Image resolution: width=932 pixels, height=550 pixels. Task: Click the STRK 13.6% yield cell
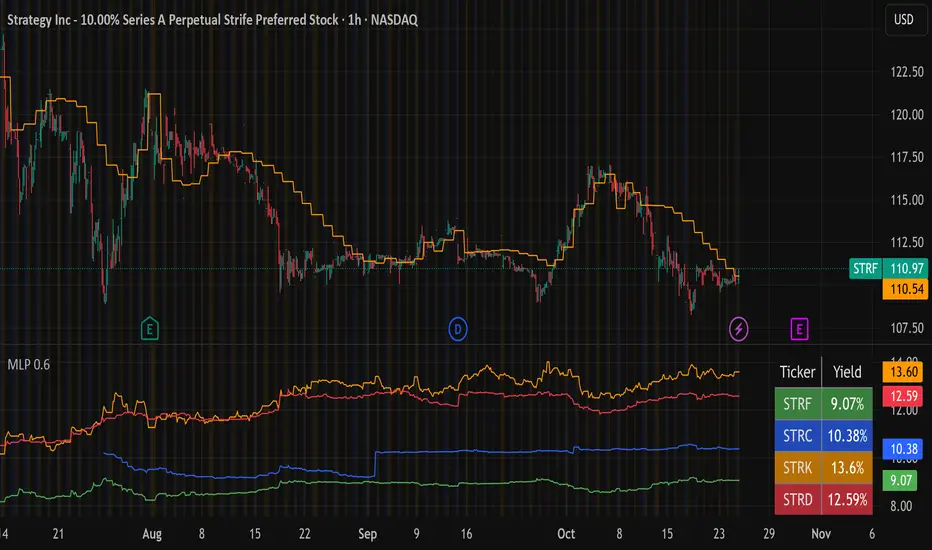847,467
